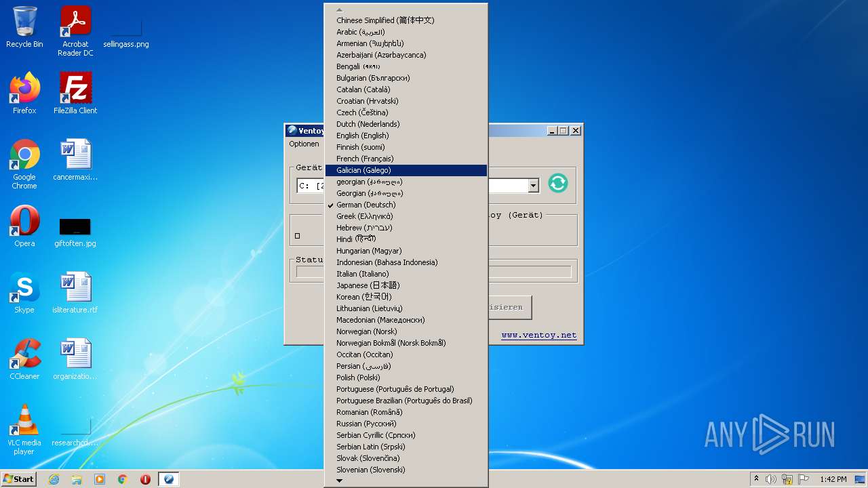Open the researchcd desktop file

(x=75, y=432)
